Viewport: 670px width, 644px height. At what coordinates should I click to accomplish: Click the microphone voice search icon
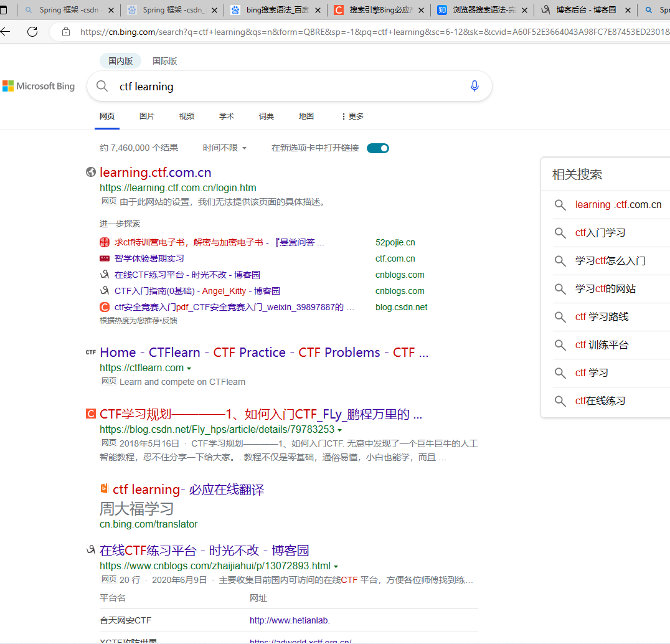pos(474,86)
